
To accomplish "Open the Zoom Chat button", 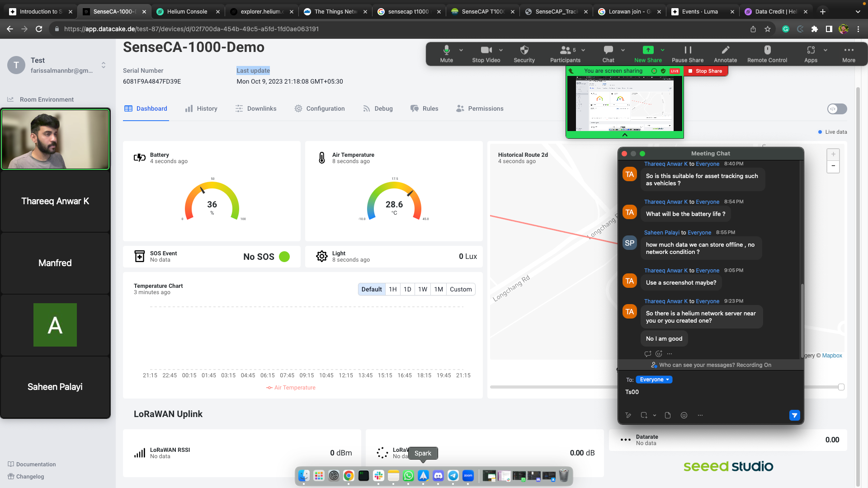I will tap(608, 54).
